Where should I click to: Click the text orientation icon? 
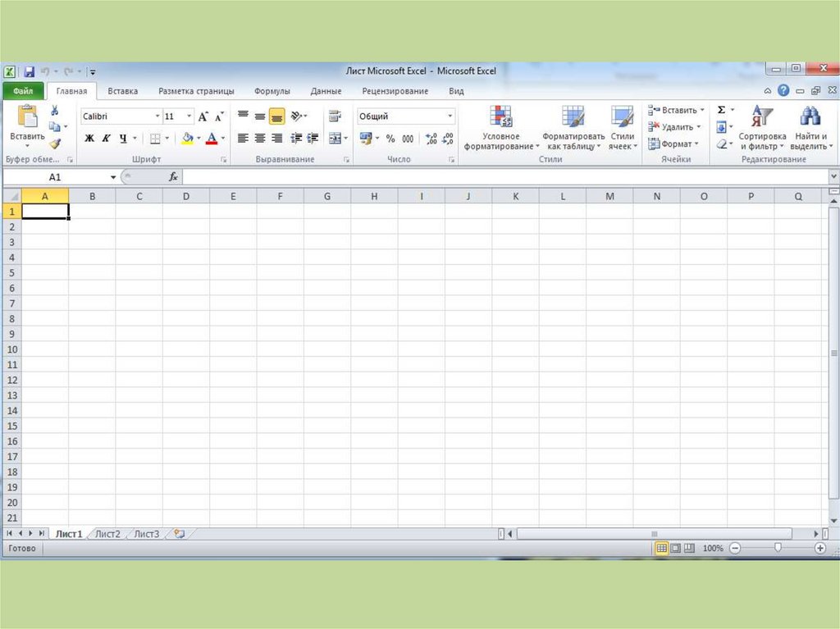(x=296, y=116)
